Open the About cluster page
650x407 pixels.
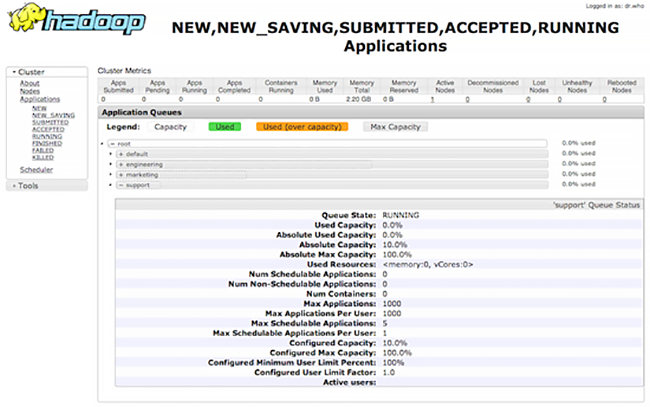[30, 83]
